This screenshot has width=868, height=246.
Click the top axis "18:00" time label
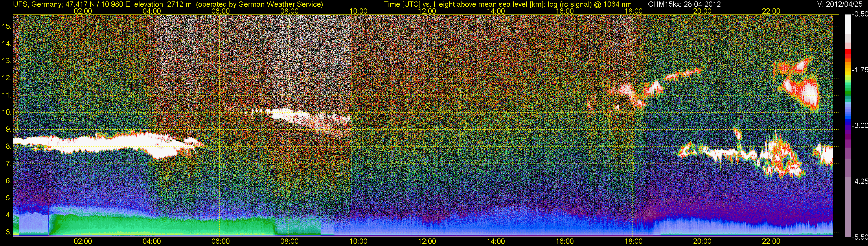pos(633,11)
